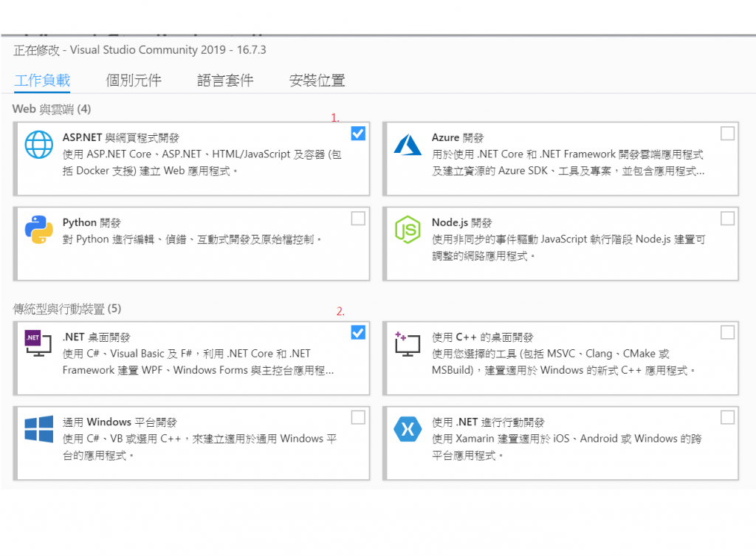The image size is (756, 556).
Task: Click the Node.js workload description text
Action: click(x=568, y=247)
